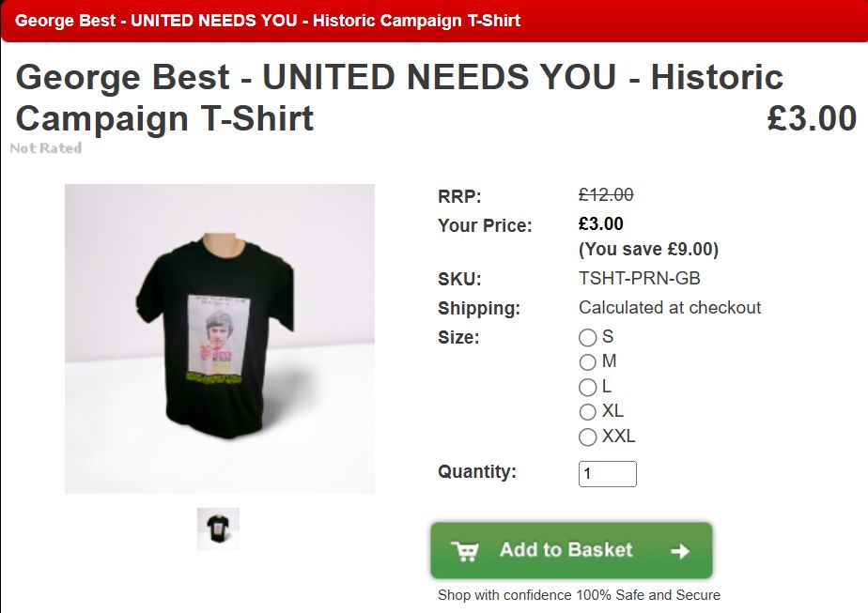The image size is (868, 613).
Task: Click the large £3.00 price beside the heading
Action: [x=812, y=119]
